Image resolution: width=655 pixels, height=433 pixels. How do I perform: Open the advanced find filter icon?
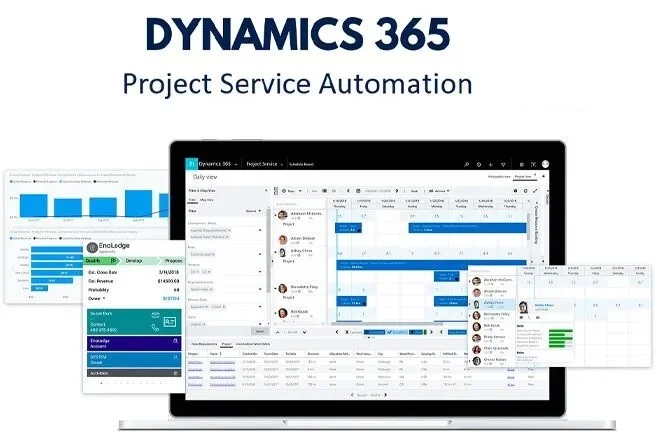point(505,164)
